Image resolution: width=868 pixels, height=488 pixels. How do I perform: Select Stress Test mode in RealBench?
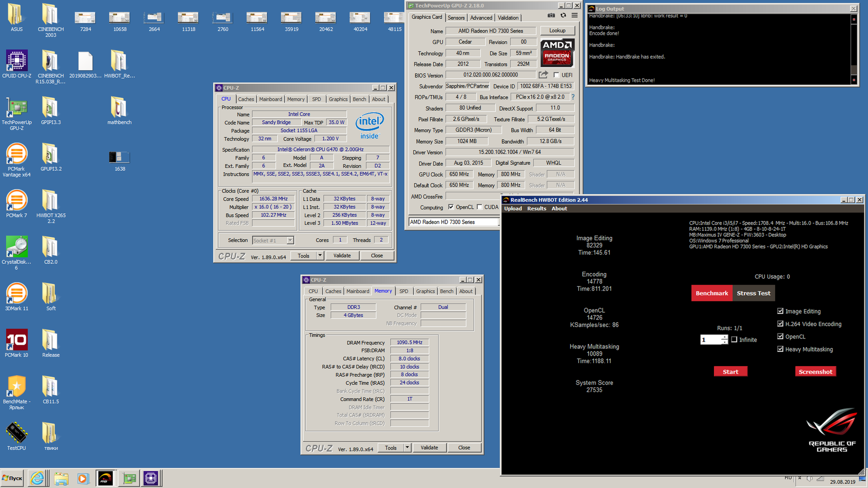pyautogui.click(x=753, y=293)
